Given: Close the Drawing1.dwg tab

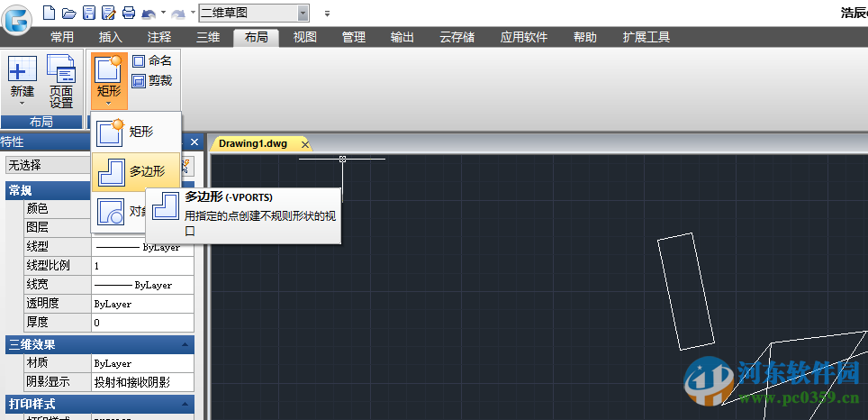Looking at the screenshot, I should coord(304,144).
